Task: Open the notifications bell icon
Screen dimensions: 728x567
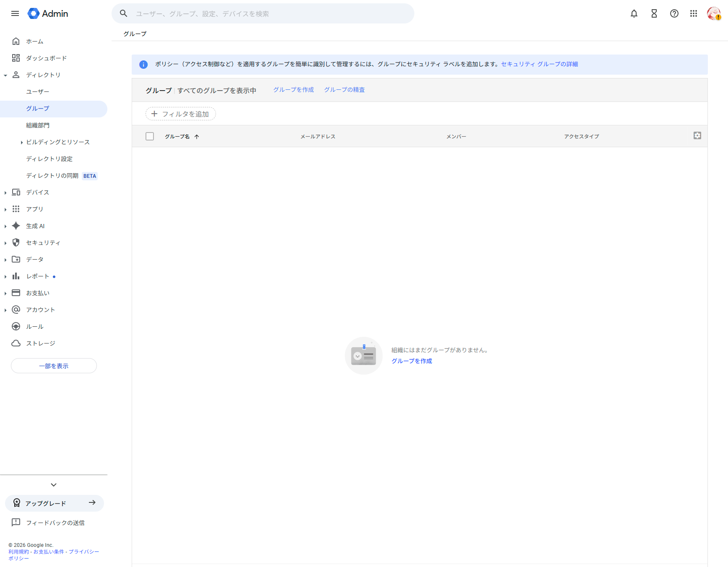Action: pyautogui.click(x=634, y=13)
